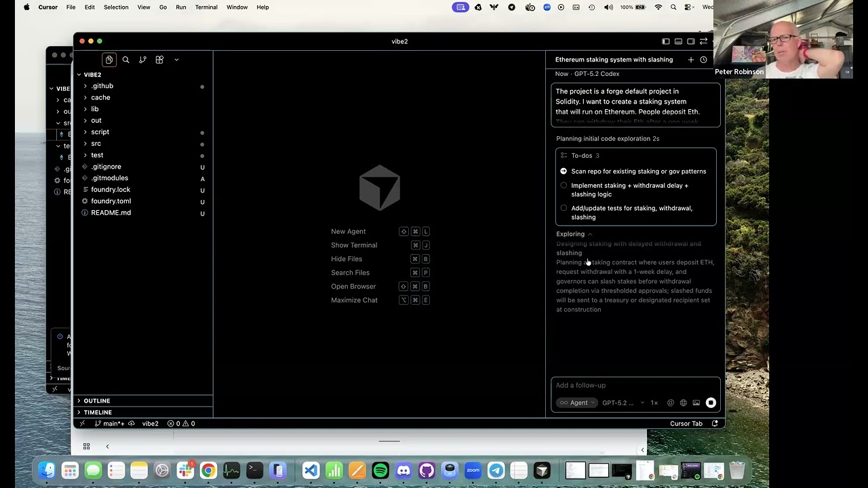Click the @ mention context icon
This screenshot has width=868, height=488.
(671, 403)
